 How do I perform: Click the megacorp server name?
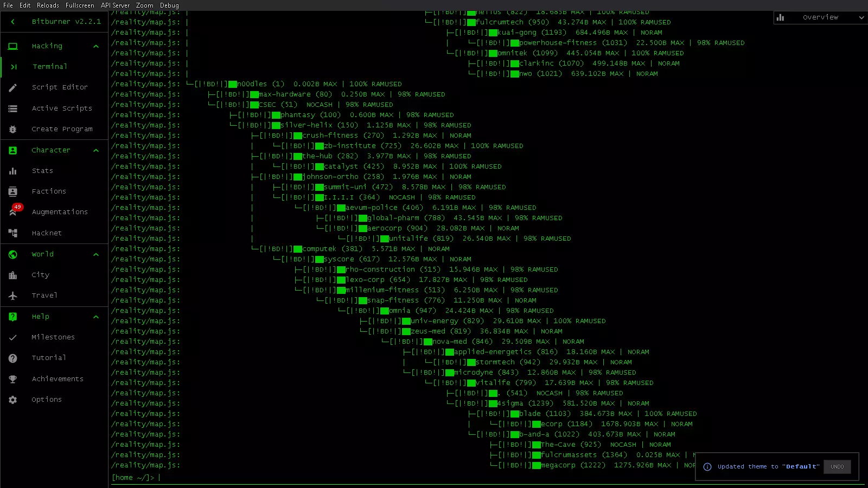point(558,465)
